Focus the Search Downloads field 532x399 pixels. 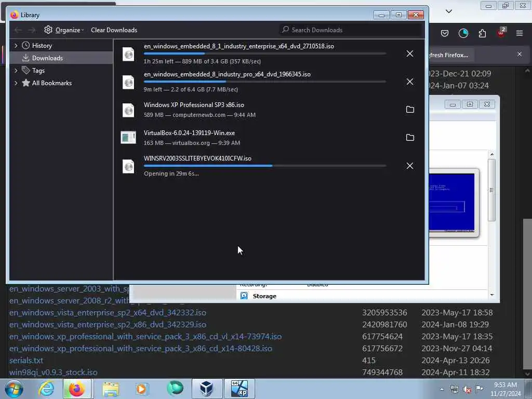pos(351,30)
